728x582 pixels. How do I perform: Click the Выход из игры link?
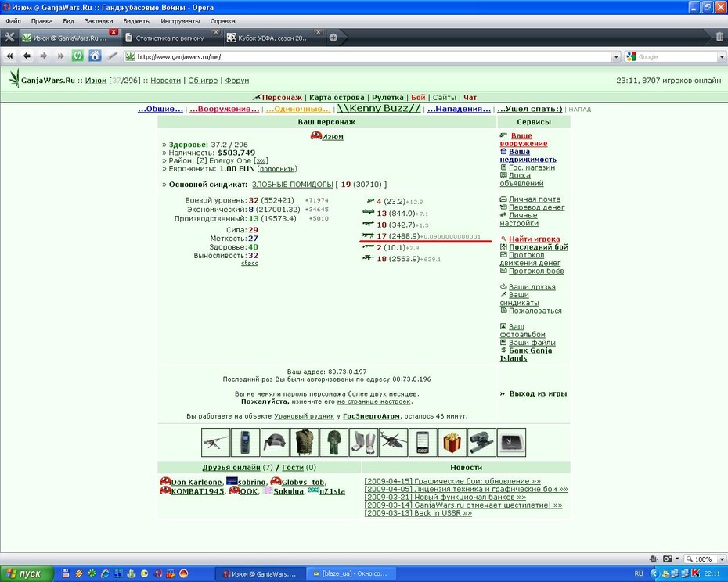coord(538,393)
